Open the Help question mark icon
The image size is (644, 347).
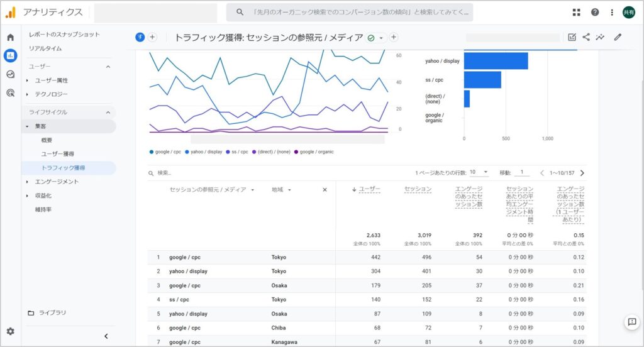pyautogui.click(x=595, y=13)
